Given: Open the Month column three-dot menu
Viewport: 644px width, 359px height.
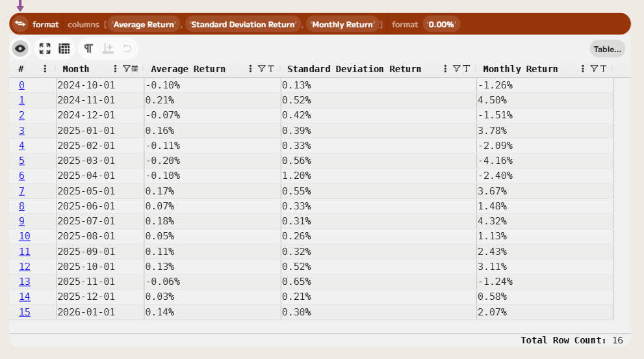Looking at the screenshot, I should pos(115,69).
